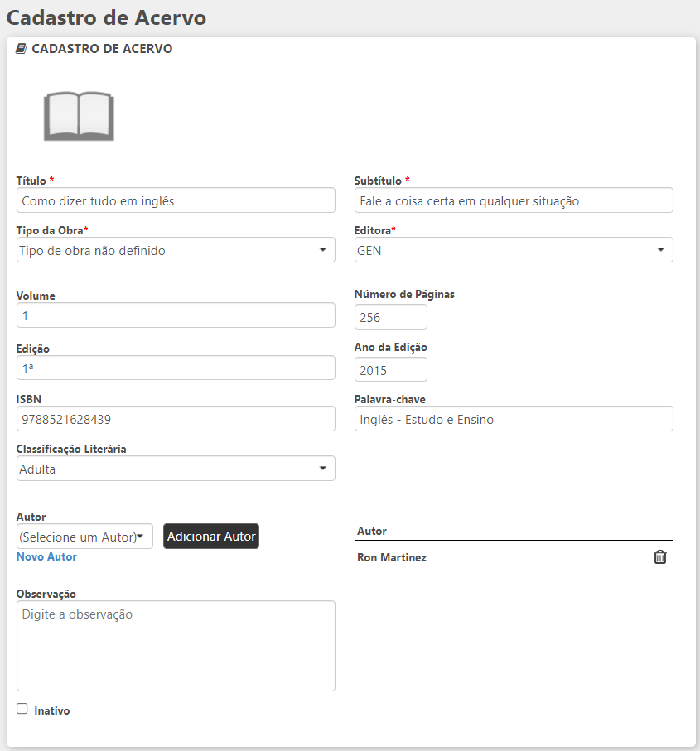Click the Número de Páginas field
Viewport: 700px width, 751px height.
390,317
